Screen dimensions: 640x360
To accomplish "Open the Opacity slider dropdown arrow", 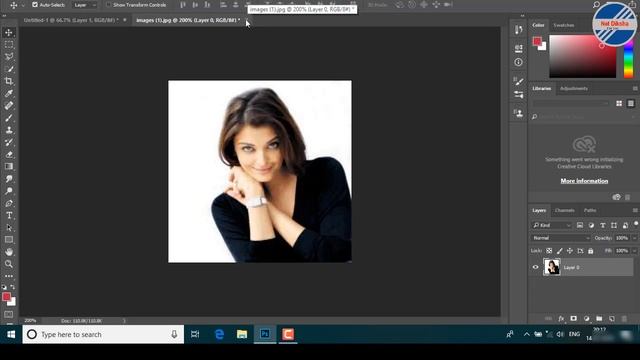I will 634,238.
